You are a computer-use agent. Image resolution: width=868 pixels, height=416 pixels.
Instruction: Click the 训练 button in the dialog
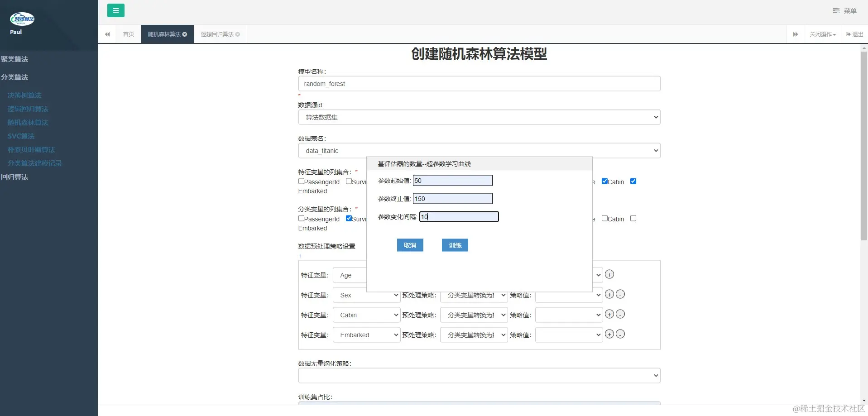[x=455, y=245]
